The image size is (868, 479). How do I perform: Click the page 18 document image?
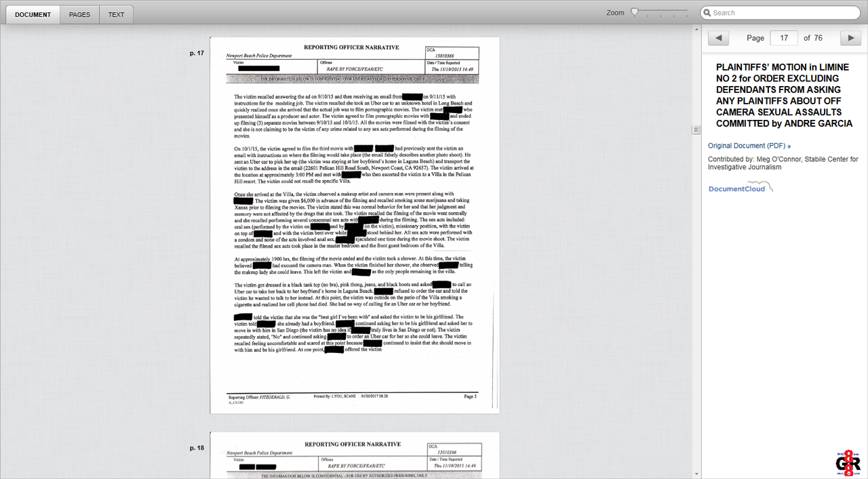tap(355, 455)
